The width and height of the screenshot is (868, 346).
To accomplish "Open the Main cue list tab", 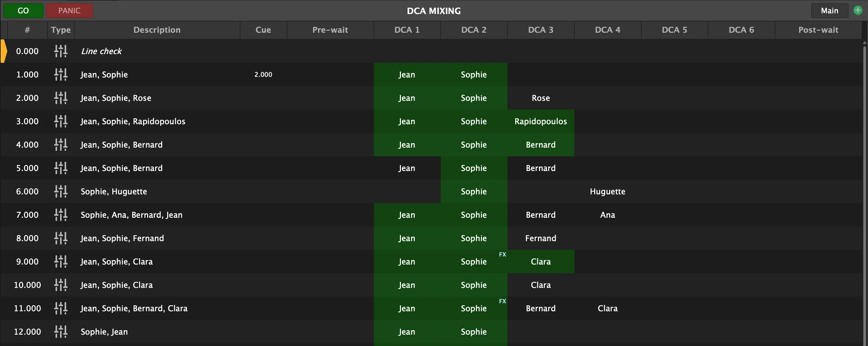I will coord(829,10).
